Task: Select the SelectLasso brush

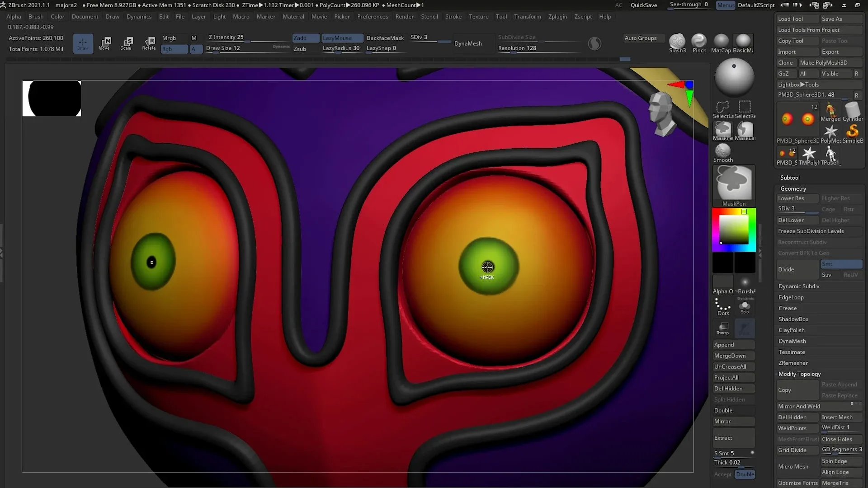Action: pos(722,108)
